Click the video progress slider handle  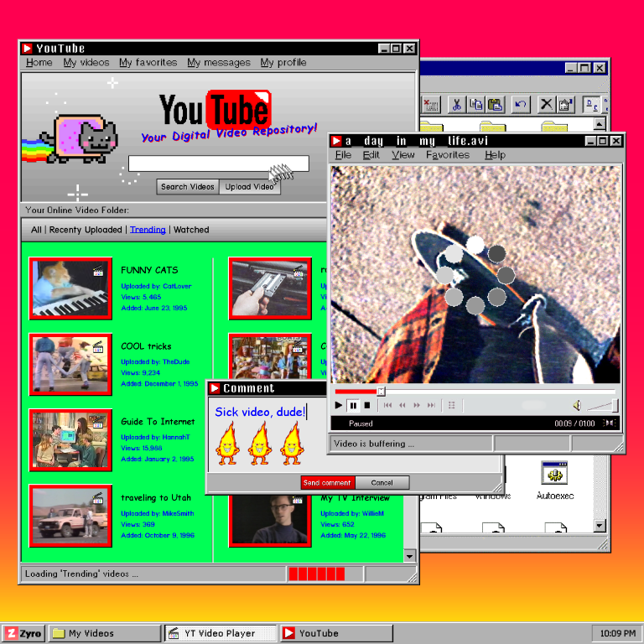tap(382, 391)
